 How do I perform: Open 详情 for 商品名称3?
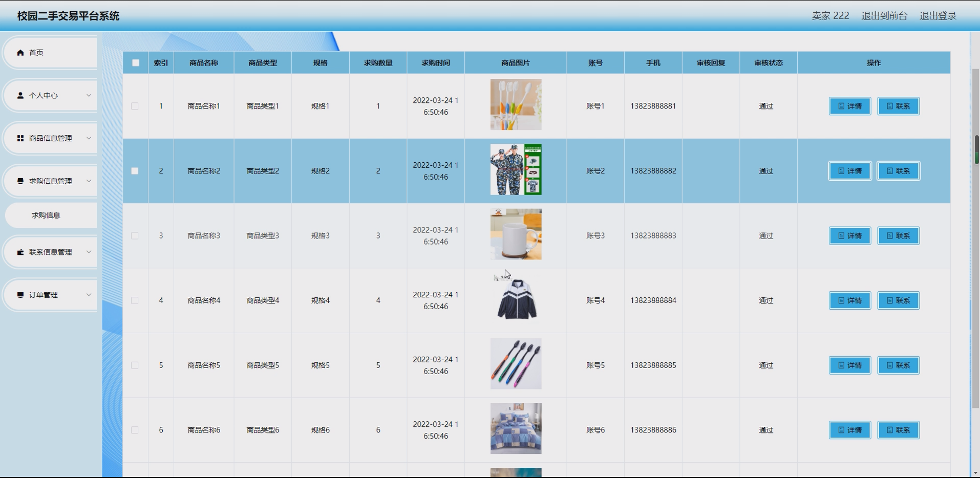point(850,235)
